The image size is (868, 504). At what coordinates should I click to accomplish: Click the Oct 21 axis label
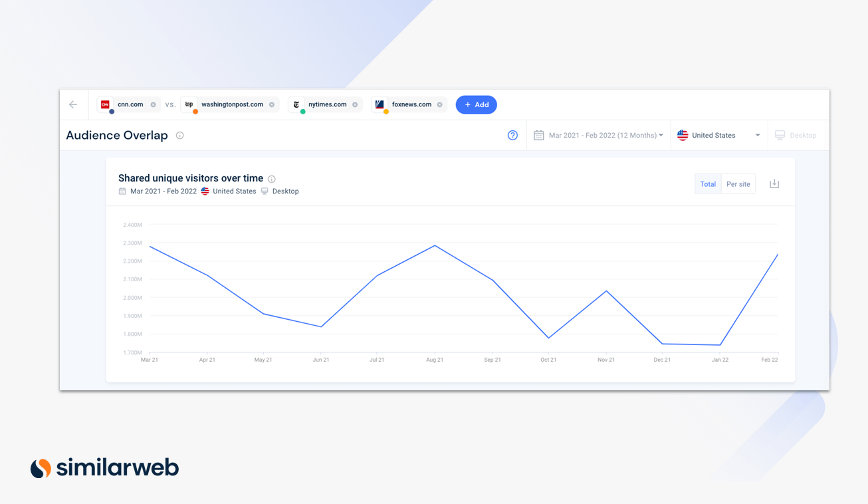548,360
